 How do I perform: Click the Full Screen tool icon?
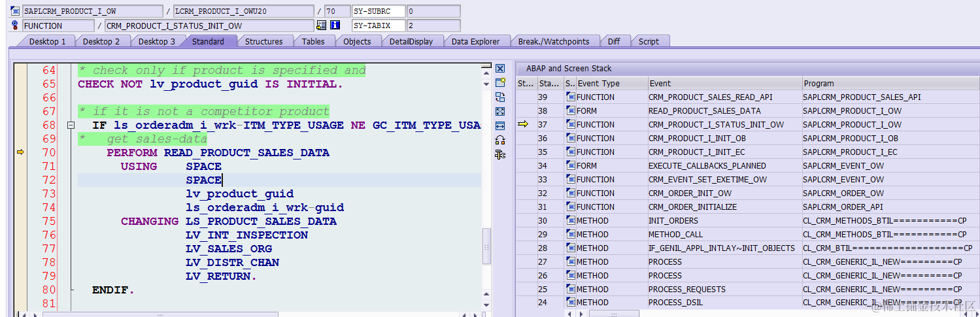tap(500, 111)
